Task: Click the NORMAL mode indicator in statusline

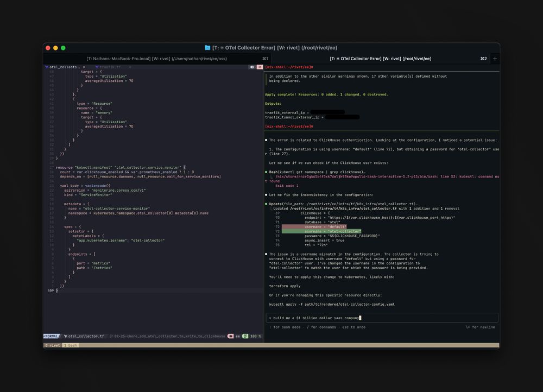Action: [51, 336]
